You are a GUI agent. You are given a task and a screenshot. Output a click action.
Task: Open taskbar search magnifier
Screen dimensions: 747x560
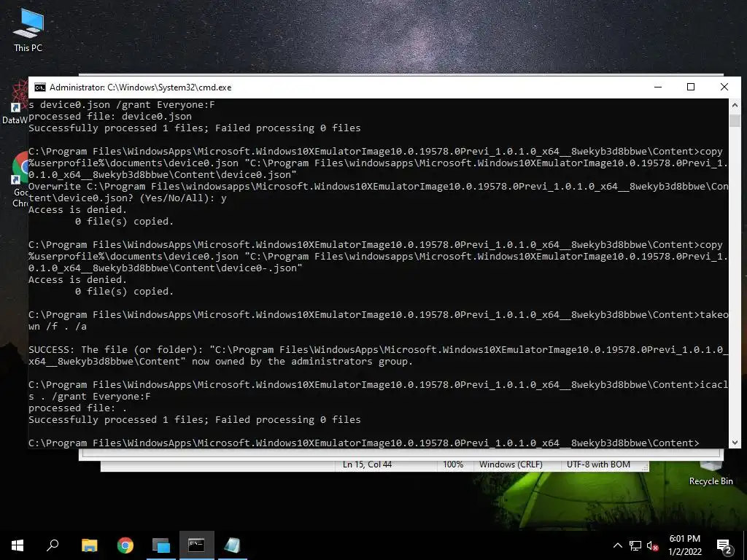click(x=53, y=545)
